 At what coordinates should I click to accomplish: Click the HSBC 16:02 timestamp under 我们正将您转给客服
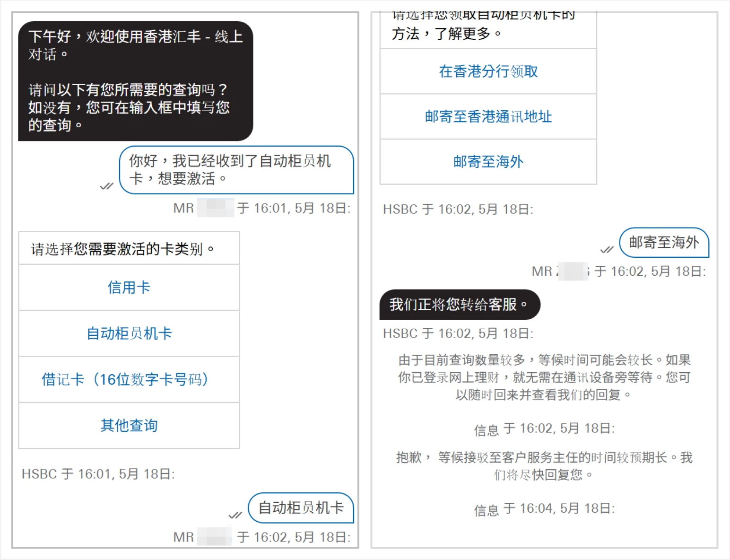click(x=458, y=333)
